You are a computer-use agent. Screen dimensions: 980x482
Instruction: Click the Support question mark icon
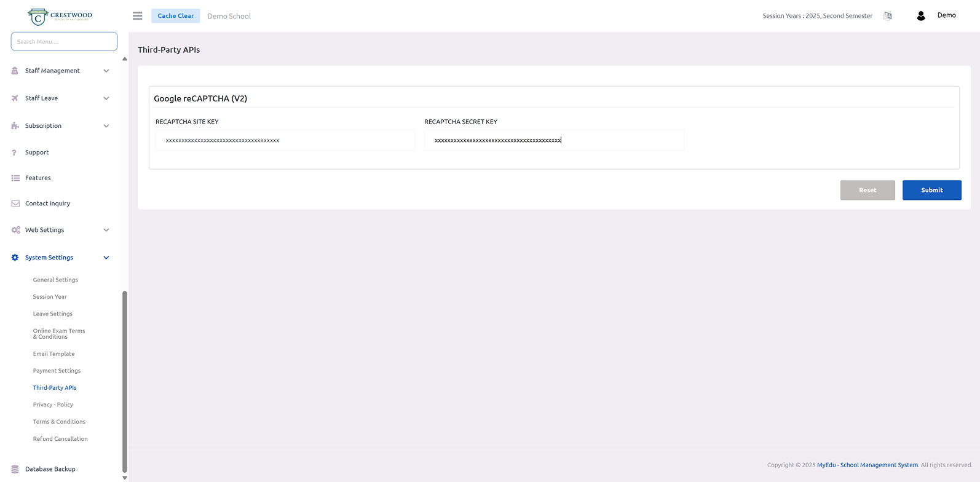15,152
